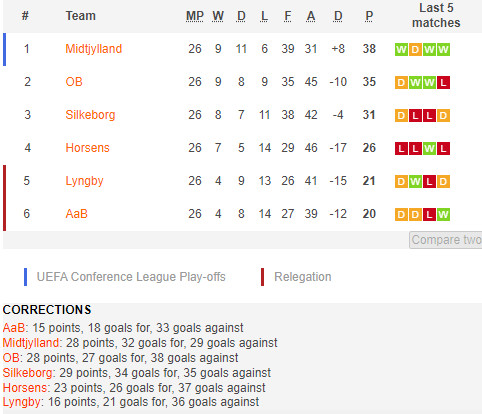Open AaB link in Corrections section
This screenshot has height=414, width=482.
click(x=14, y=328)
